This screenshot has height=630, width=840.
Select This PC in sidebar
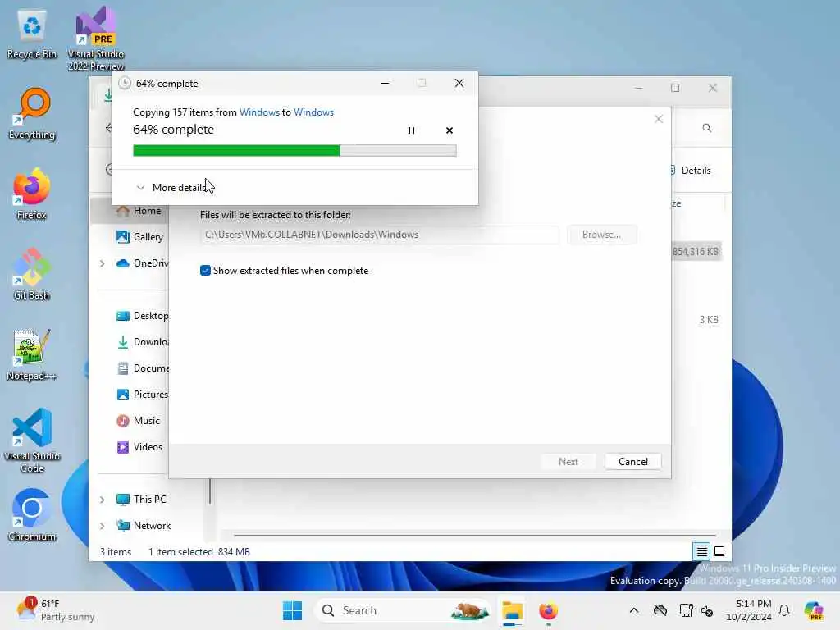(141, 500)
